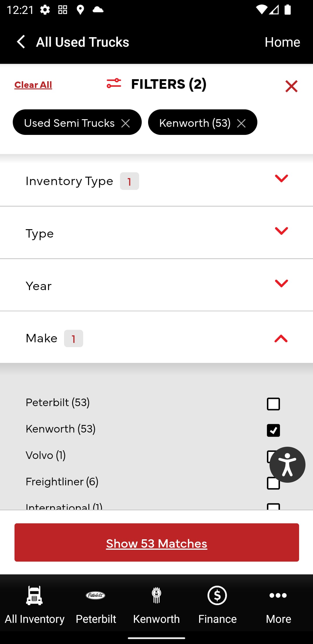The width and height of the screenshot is (313, 644).
Task: Check the Peterbilt (53) checkbox
Action: 273,404
